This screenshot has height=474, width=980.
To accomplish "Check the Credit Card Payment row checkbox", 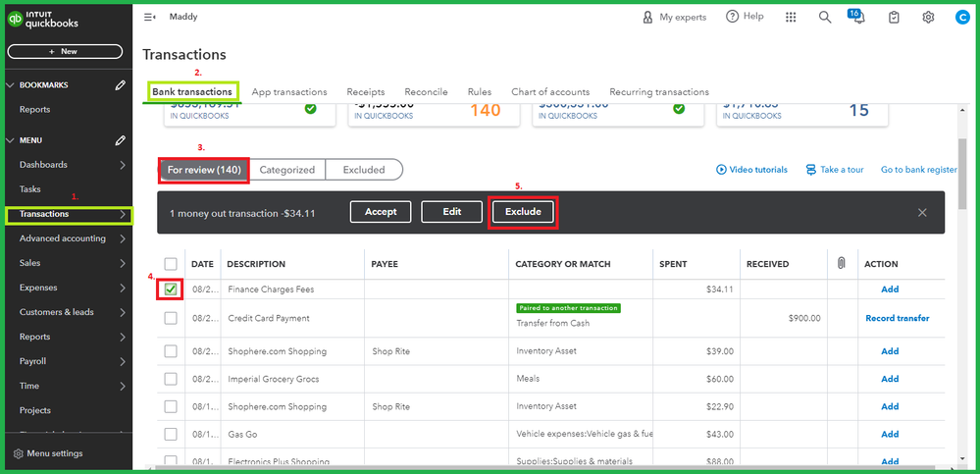I will pyautogui.click(x=171, y=318).
